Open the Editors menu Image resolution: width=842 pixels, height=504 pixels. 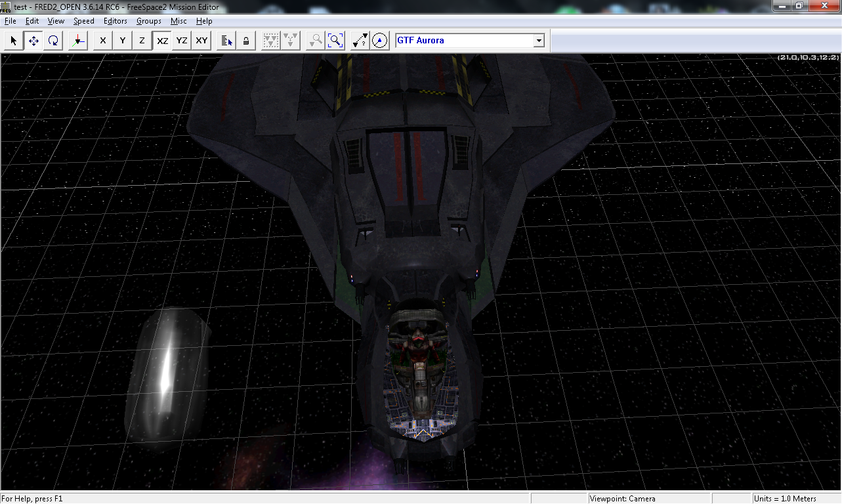tap(116, 21)
